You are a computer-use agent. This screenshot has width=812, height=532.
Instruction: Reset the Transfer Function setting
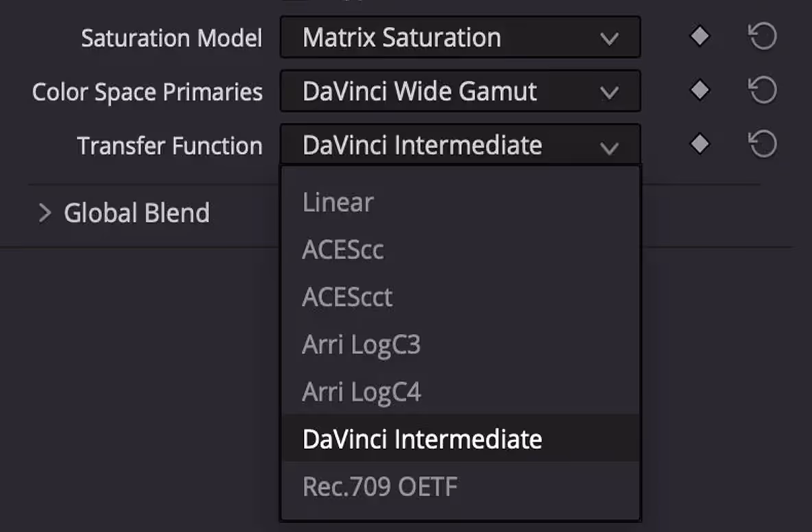763,144
